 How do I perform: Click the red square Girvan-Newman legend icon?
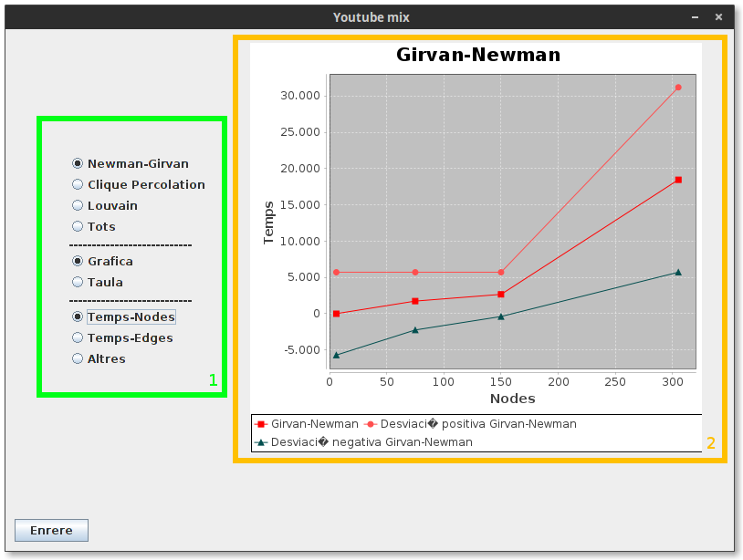click(x=261, y=424)
